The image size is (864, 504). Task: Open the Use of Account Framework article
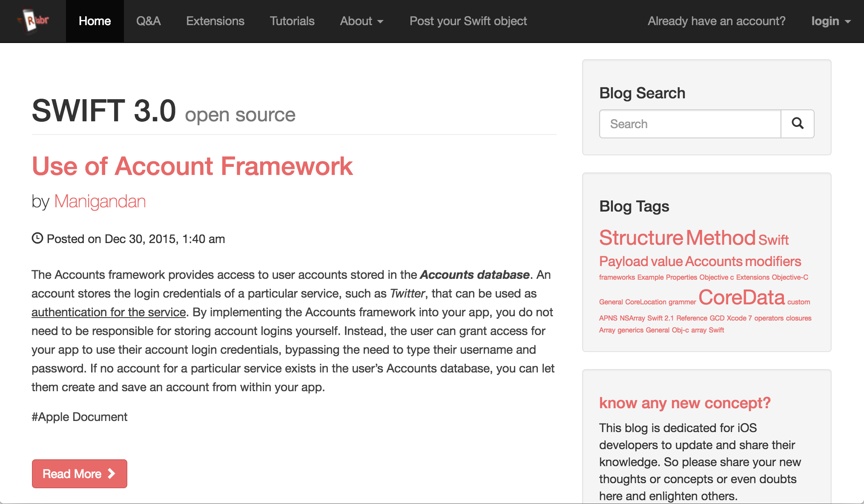(192, 166)
